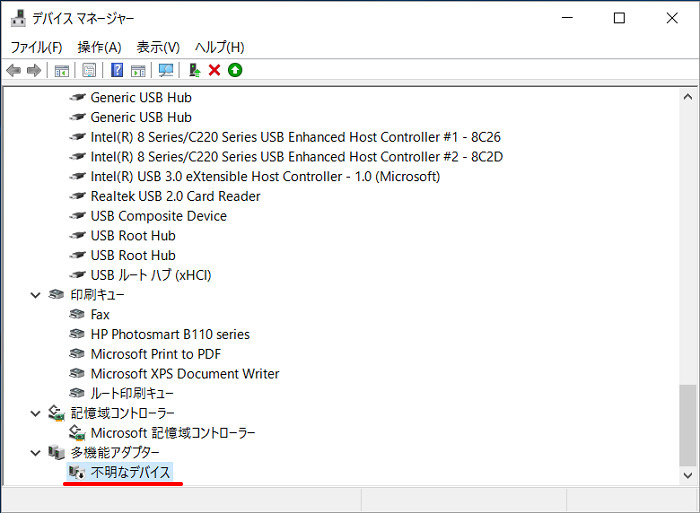Open the ファイル(F) menu
Image resolution: width=700 pixels, height=513 pixels.
point(36,47)
